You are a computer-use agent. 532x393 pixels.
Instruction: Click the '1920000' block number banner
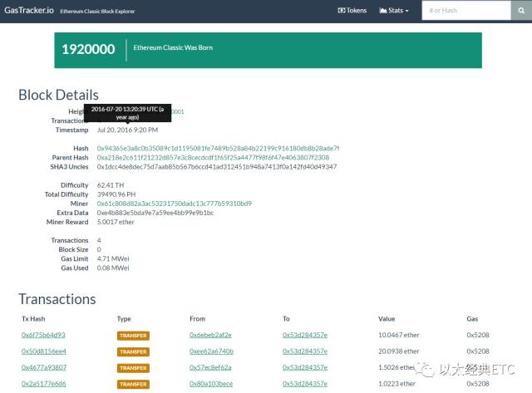click(88, 50)
